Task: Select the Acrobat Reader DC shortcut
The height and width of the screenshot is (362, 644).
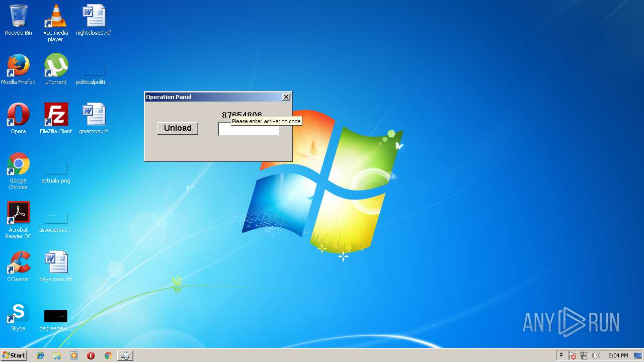Action: click(x=18, y=220)
